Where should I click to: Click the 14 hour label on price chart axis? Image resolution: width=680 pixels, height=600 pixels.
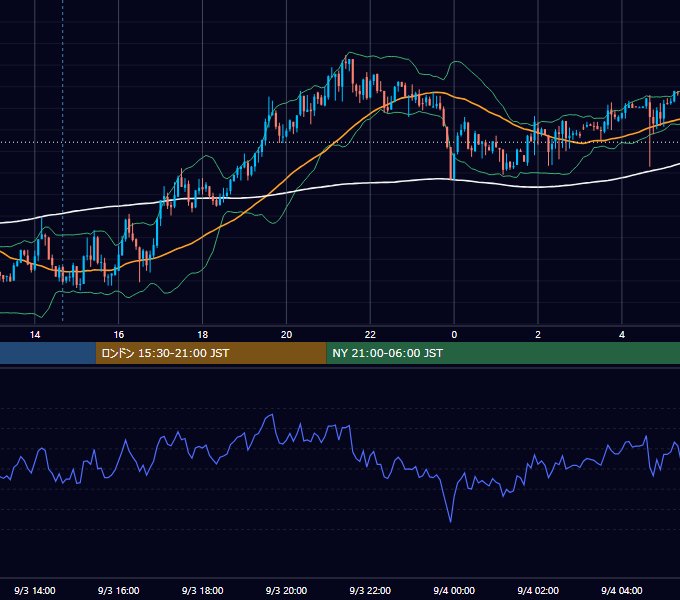(x=35, y=335)
